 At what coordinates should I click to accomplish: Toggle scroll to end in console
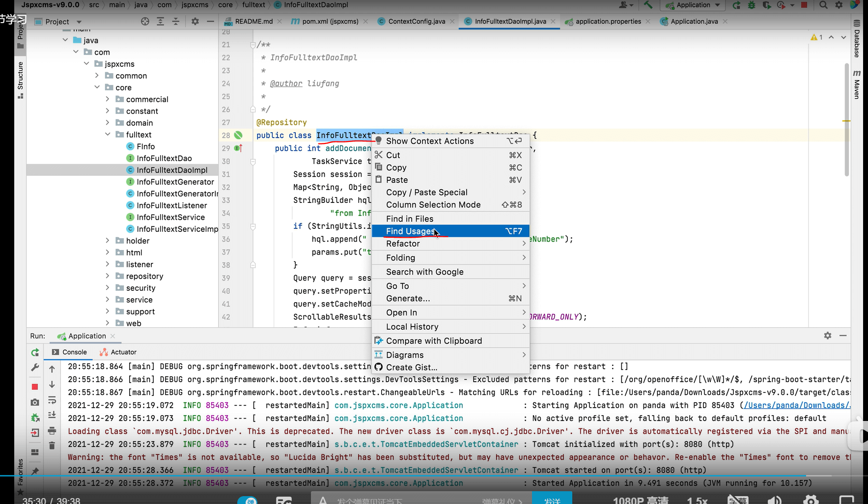coord(52,415)
